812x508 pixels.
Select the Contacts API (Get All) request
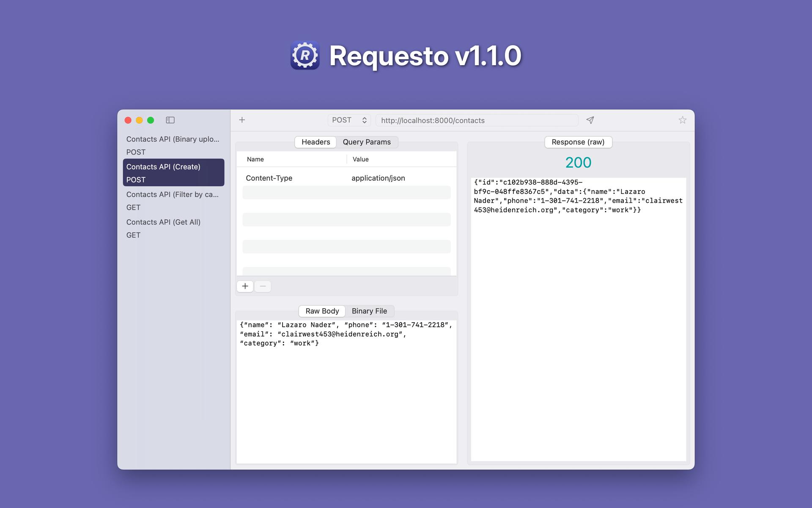click(x=163, y=222)
